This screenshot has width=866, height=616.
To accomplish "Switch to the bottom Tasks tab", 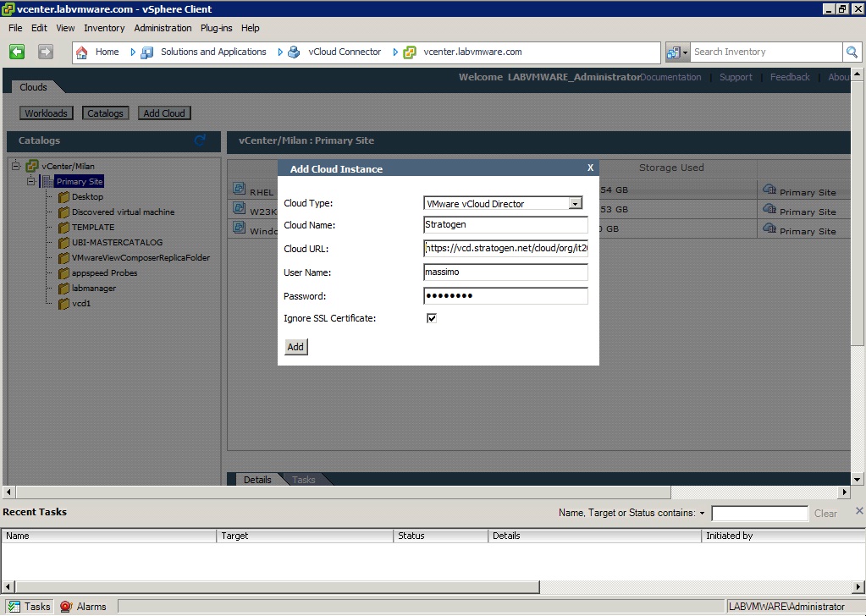I will (x=304, y=480).
